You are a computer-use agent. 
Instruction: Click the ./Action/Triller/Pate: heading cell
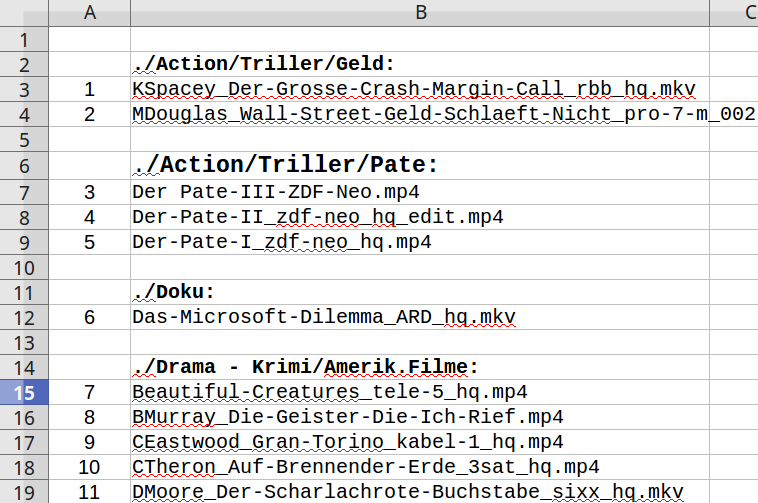(x=286, y=164)
